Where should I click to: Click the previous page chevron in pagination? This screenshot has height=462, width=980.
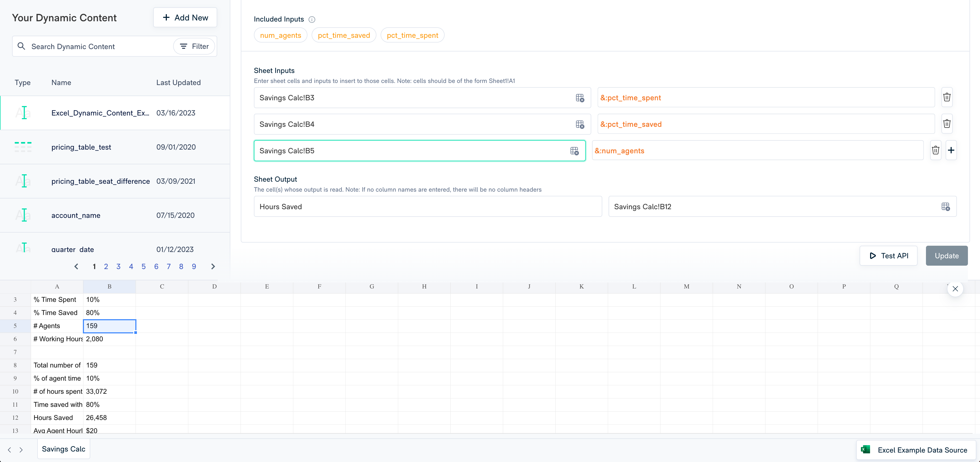(76, 266)
